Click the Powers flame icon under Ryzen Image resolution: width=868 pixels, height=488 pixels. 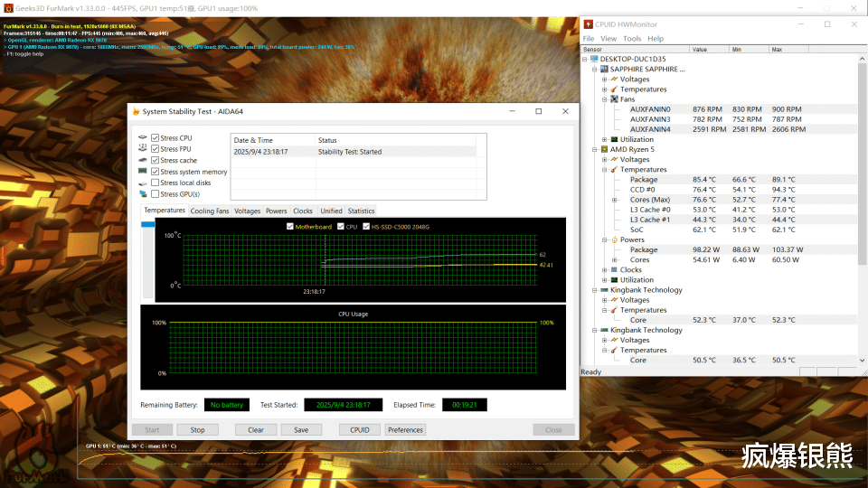[x=614, y=239]
